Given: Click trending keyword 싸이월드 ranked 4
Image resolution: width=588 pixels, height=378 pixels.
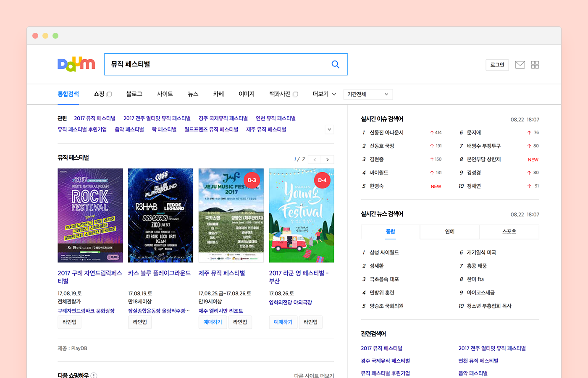Looking at the screenshot, I should point(379,173).
